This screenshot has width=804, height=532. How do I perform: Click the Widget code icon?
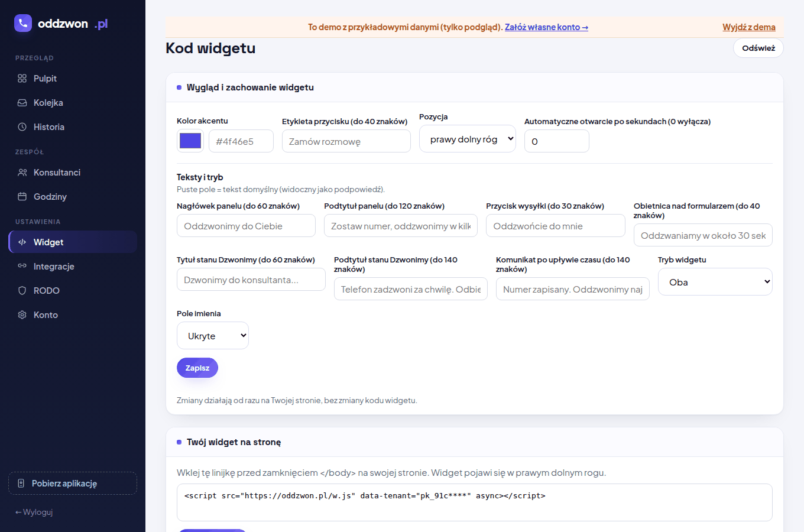point(22,242)
